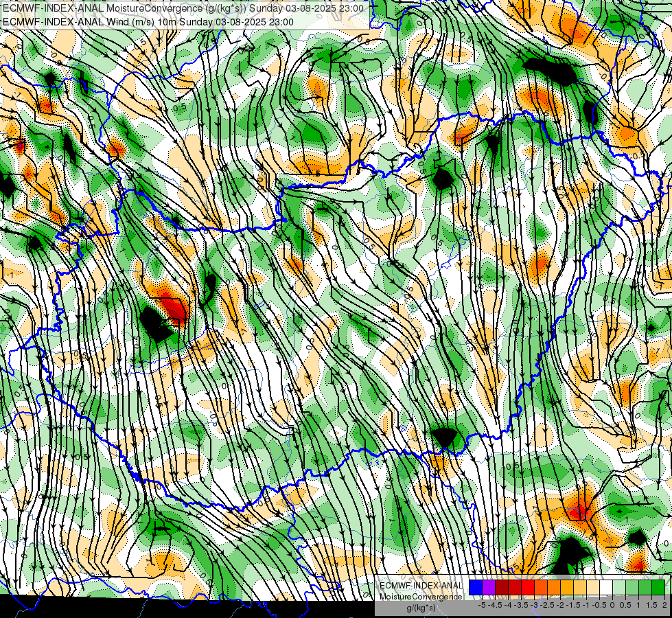Click the "-2" legend tick label
This screenshot has width=672, height=618.
(x=560, y=605)
